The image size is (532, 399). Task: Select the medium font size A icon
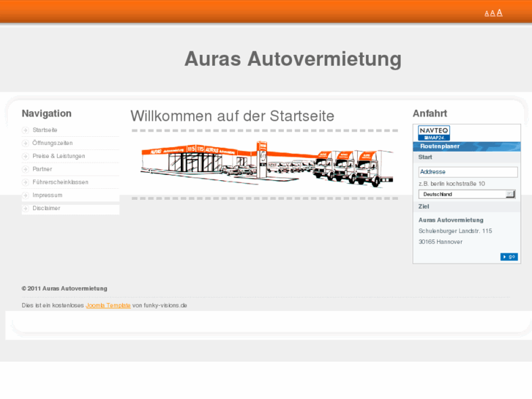(x=492, y=14)
